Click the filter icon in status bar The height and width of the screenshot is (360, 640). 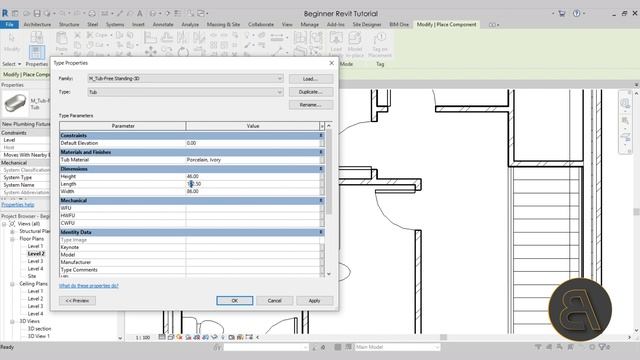click(x=603, y=347)
